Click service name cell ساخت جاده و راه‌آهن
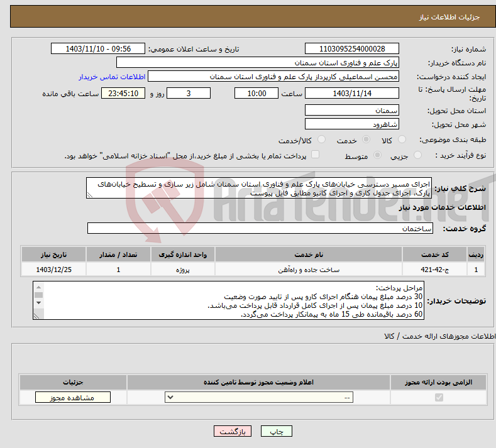The height and width of the screenshot is (448, 496). pyautogui.click(x=309, y=270)
